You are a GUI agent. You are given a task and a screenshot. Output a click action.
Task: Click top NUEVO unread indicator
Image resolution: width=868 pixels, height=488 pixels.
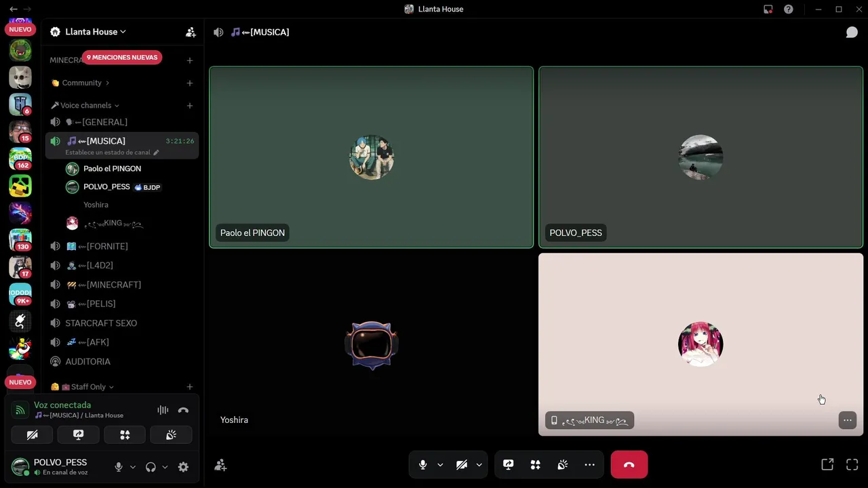point(20,30)
